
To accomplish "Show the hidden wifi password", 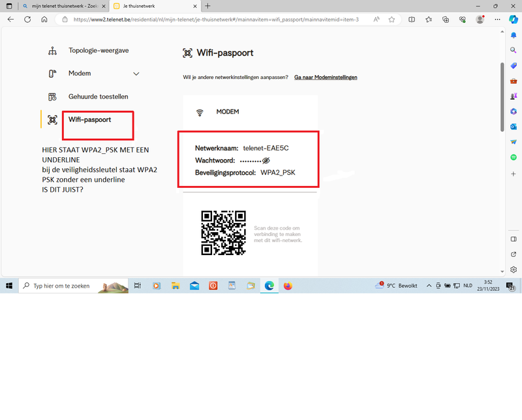I will pyautogui.click(x=266, y=160).
